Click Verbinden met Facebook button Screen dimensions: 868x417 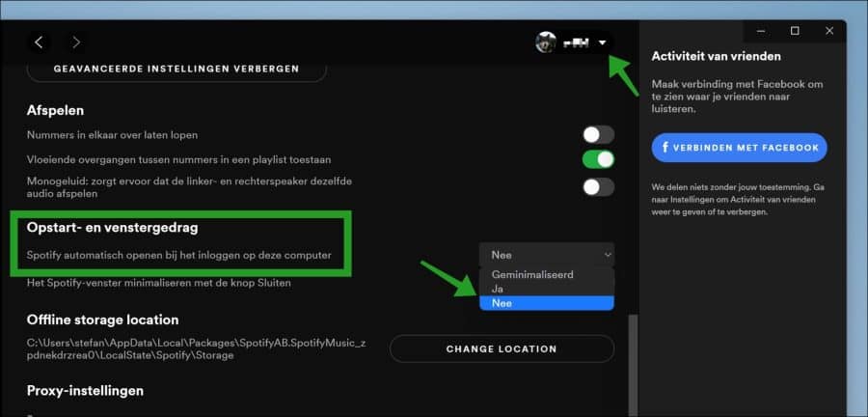[739, 148]
